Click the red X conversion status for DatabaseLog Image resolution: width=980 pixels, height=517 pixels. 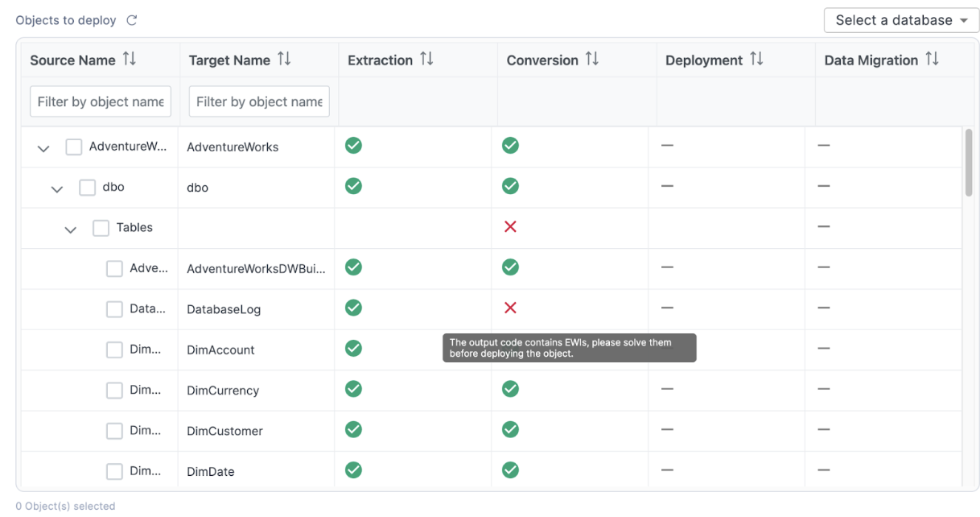coord(510,308)
